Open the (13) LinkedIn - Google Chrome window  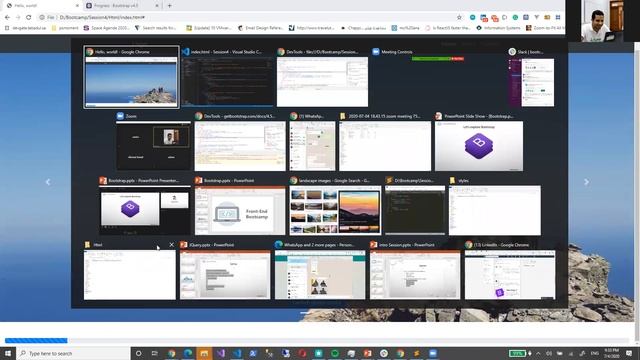(510, 271)
